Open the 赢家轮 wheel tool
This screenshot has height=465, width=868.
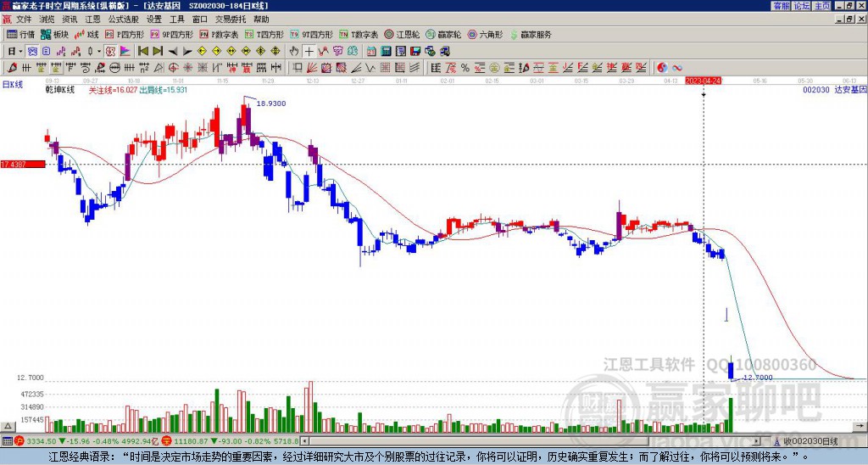443,34
